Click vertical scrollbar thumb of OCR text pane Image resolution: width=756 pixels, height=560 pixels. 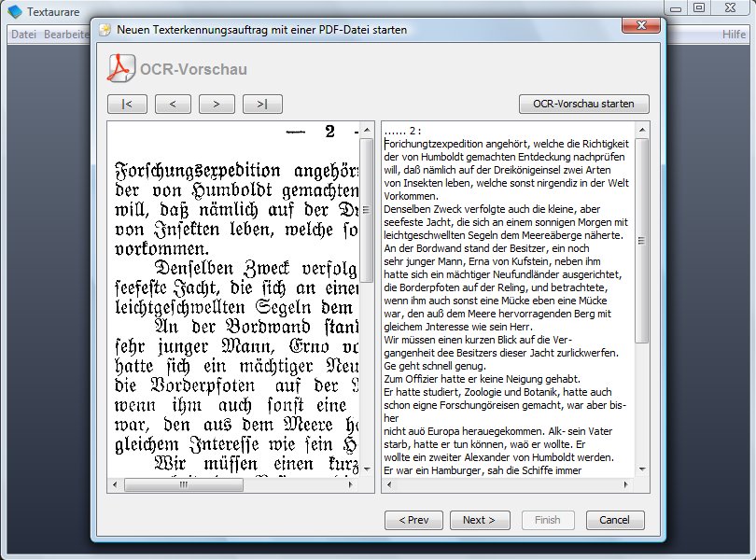pos(642,241)
